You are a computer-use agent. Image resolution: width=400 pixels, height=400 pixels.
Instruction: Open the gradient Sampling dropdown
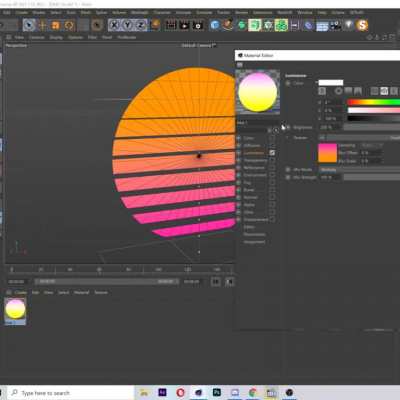372,145
